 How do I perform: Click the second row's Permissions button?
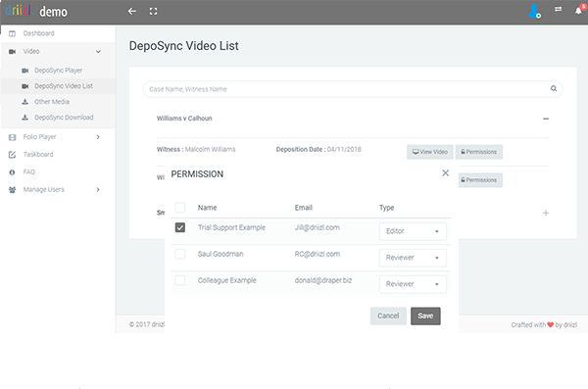coord(480,180)
